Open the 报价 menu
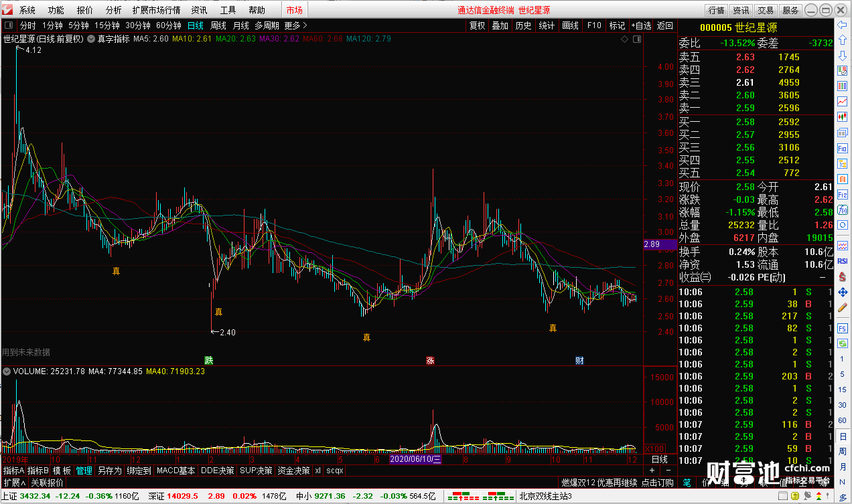Image resolution: width=852 pixels, height=504 pixels. coord(85,10)
